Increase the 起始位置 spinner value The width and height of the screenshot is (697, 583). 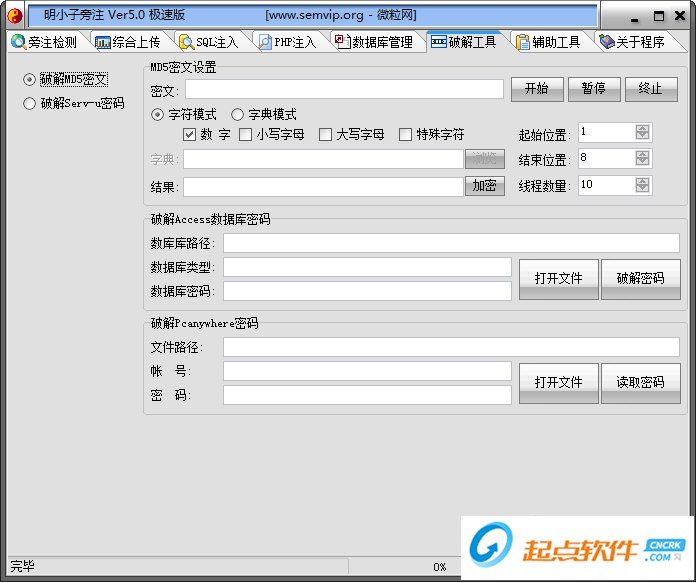[642, 128]
